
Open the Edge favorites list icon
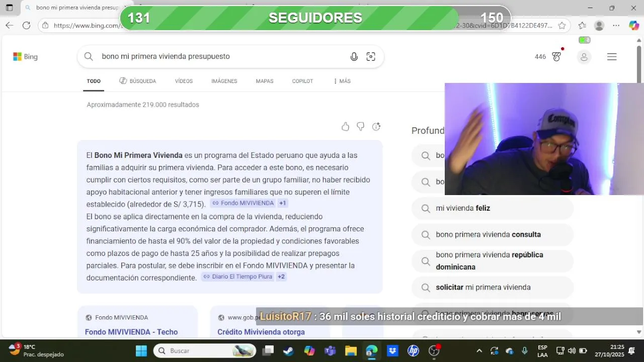[x=582, y=25]
